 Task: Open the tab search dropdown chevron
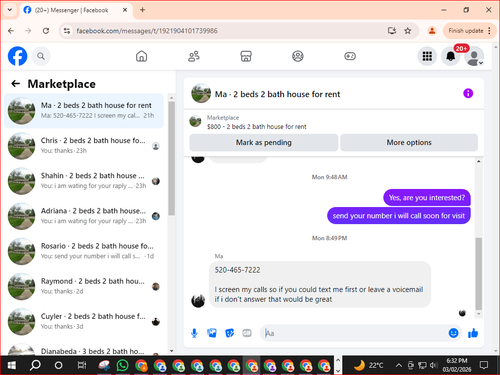tap(10, 10)
